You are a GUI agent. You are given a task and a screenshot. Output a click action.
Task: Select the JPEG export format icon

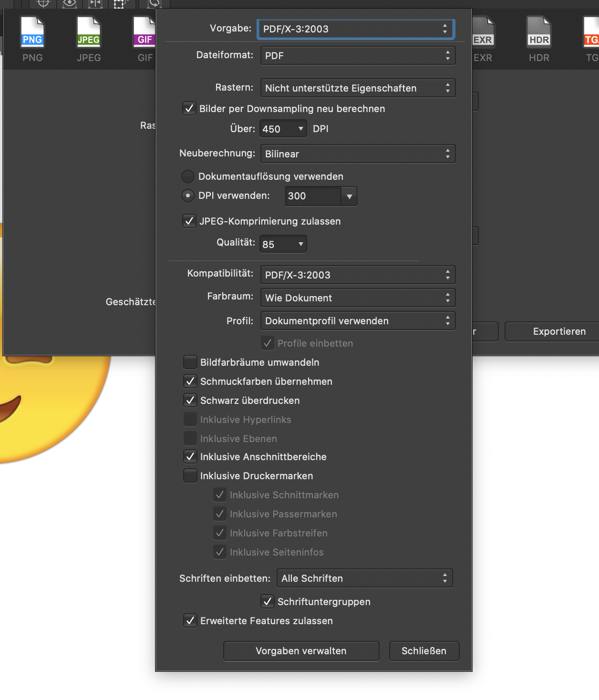click(89, 32)
